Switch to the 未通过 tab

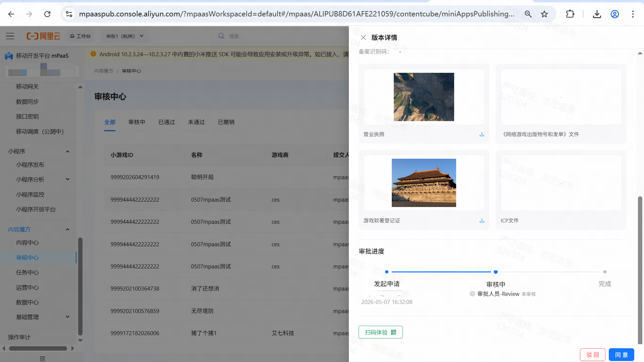tap(196, 122)
